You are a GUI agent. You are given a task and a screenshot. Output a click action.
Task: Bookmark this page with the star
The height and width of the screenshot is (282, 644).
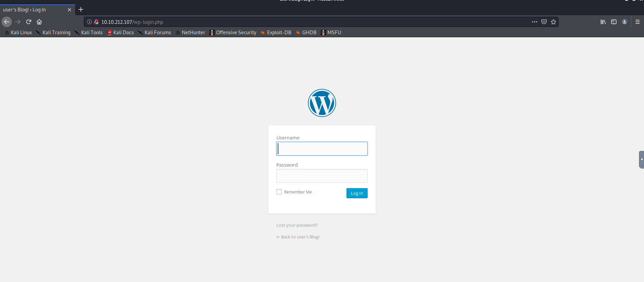(553, 22)
